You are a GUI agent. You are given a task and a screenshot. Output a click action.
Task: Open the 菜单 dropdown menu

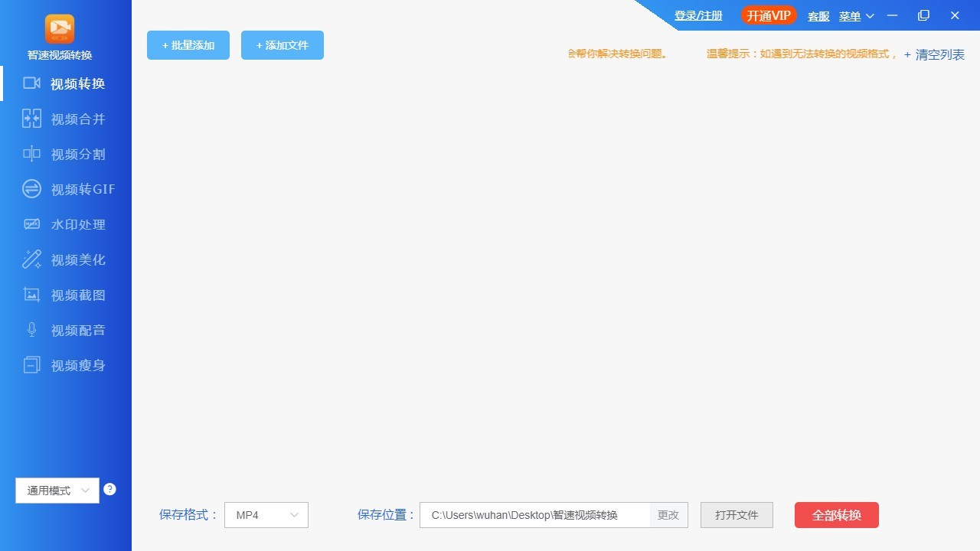pos(854,15)
